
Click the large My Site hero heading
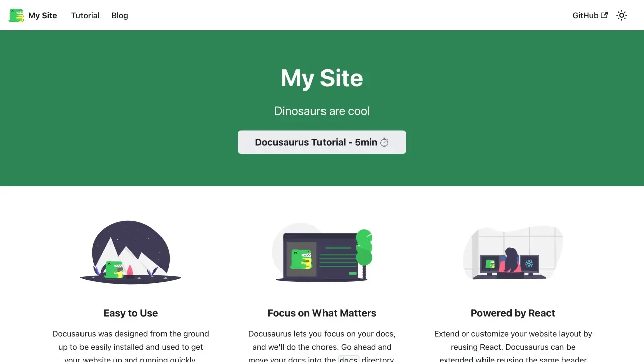(x=322, y=78)
